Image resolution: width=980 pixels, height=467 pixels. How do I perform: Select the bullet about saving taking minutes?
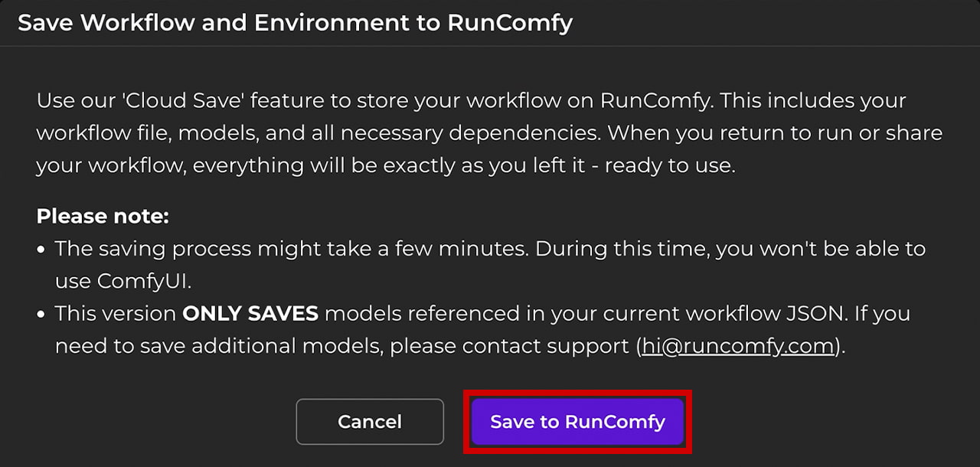[490, 250]
